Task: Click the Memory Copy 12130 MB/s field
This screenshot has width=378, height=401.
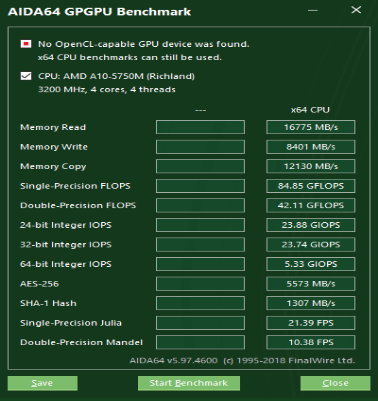Action: click(x=311, y=166)
